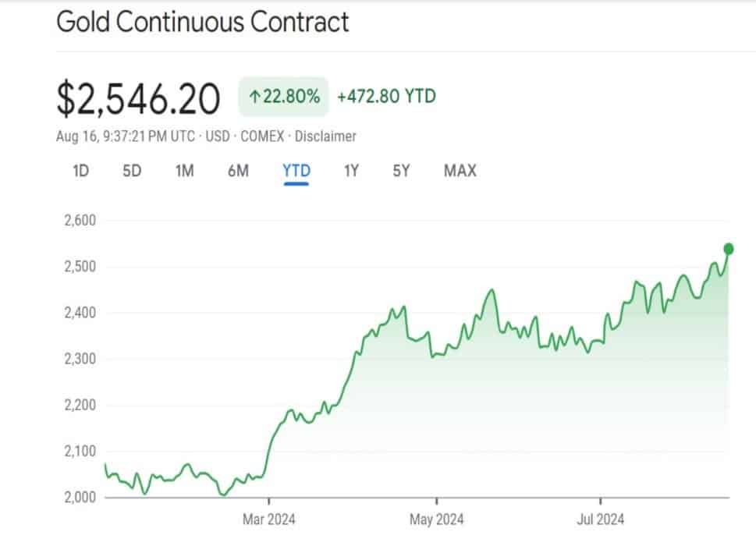
Task: Click the Disclaimer link
Action: (325, 136)
